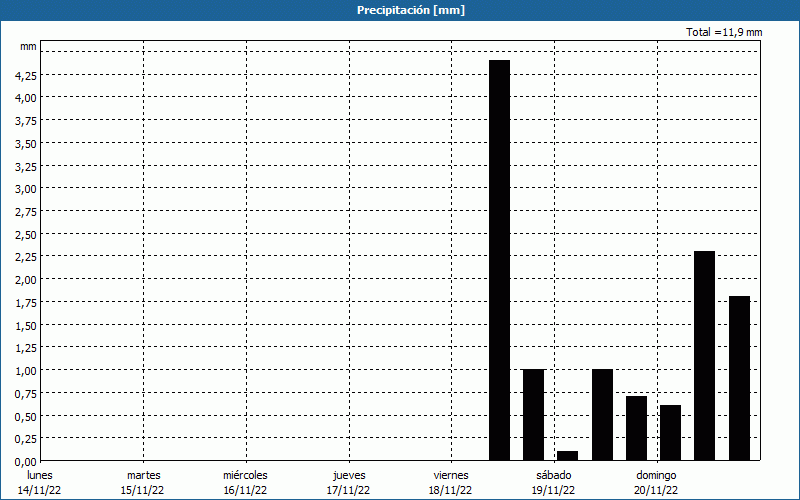800x500 pixels.
Task: Select the bar reaching about 0,7 mm
Action: pyautogui.click(x=636, y=428)
